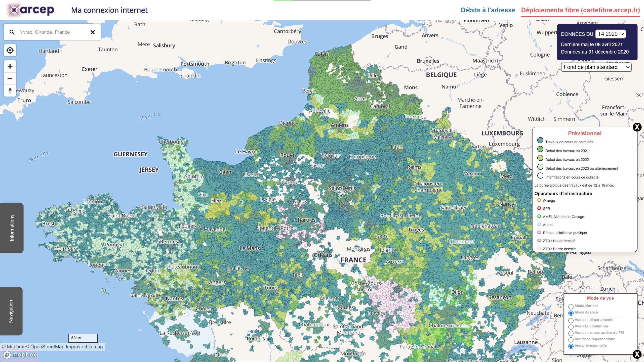Click the Reims label on the map
The height and width of the screenshot is (362, 644).
tap(414, 167)
